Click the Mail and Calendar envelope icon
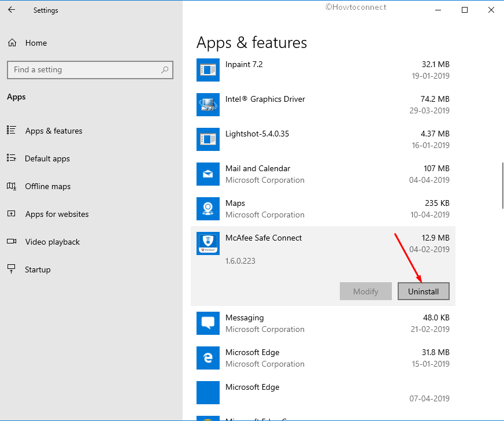Screen dimensions: 504x421 pyautogui.click(x=208, y=174)
